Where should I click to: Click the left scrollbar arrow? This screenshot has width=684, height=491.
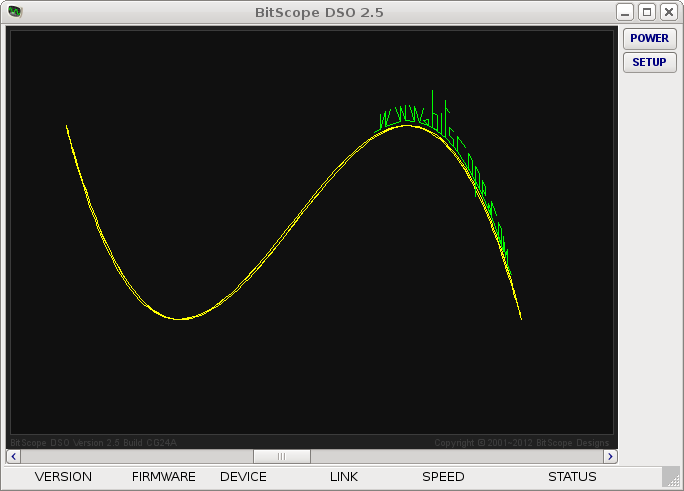coord(14,457)
